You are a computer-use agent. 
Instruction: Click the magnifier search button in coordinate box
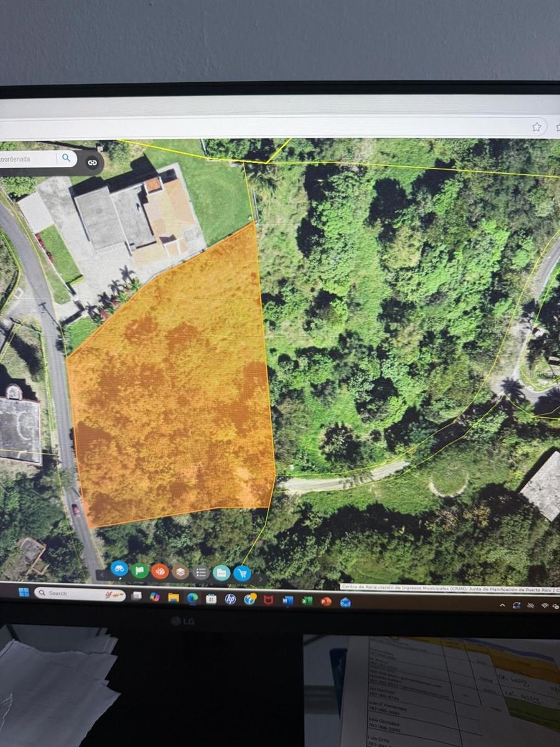pyautogui.click(x=66, y=158)
